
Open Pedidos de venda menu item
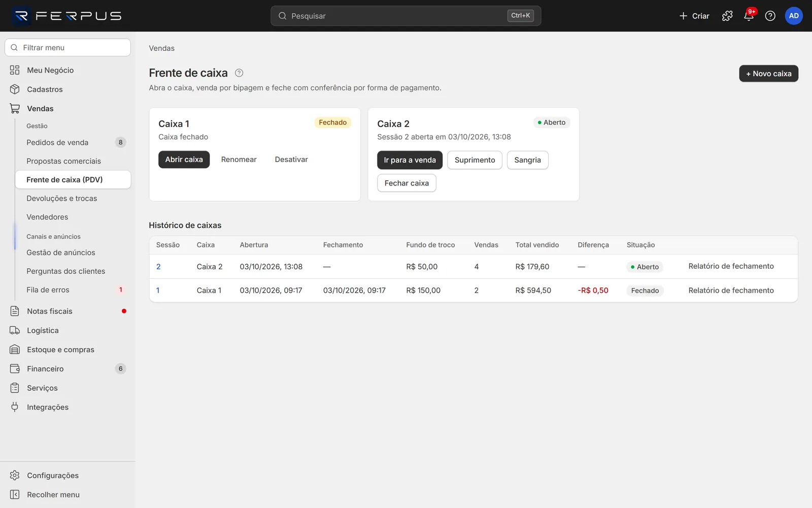click(73, 142)
